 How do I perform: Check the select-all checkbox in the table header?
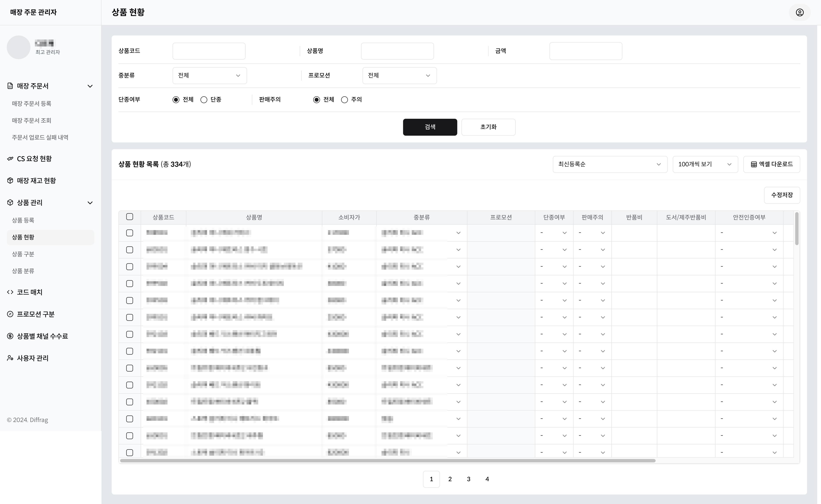pyautogui.click(x=130, y=217)
